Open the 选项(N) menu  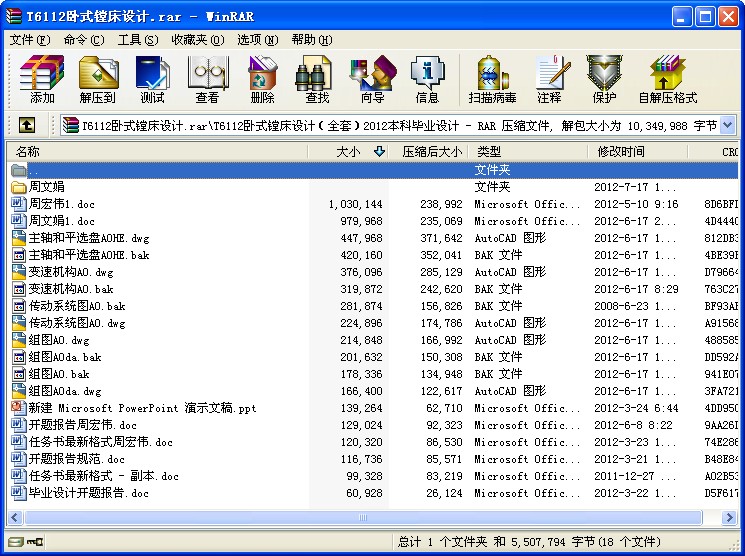258,40
